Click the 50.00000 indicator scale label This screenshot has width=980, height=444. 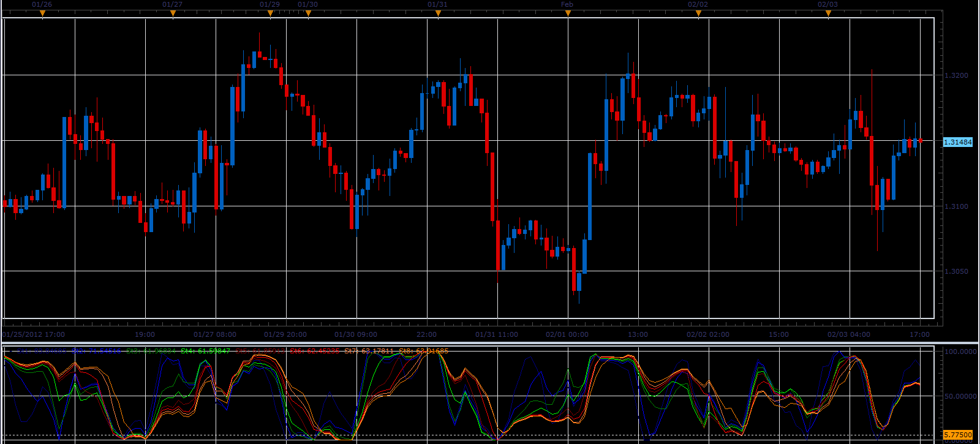pos(960,396)
